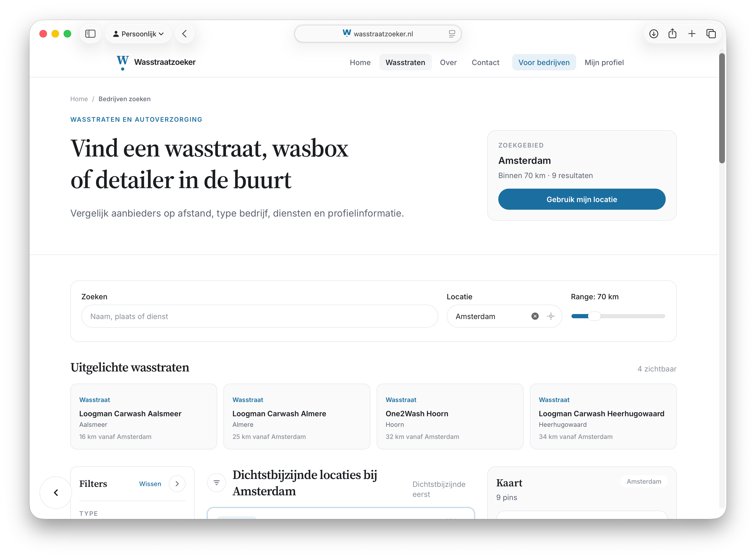Show downloads via the download icon

click(x=654, y=34)
